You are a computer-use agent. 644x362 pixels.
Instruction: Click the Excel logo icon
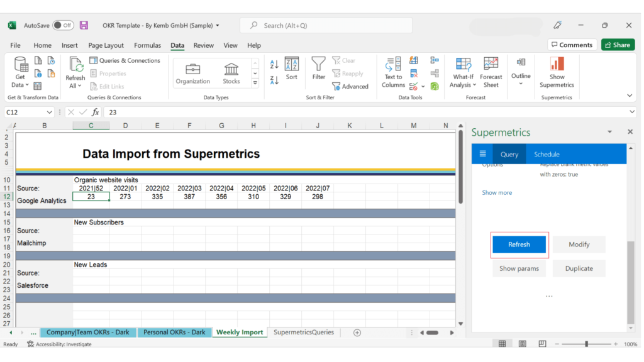point(12,25)
